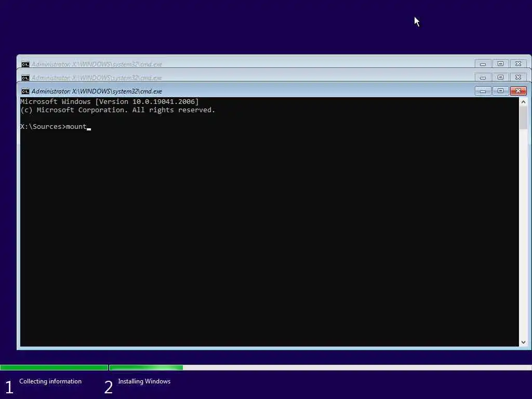
Task: Select the rearmost window's title bar text
Action: (x=97, y=64)
